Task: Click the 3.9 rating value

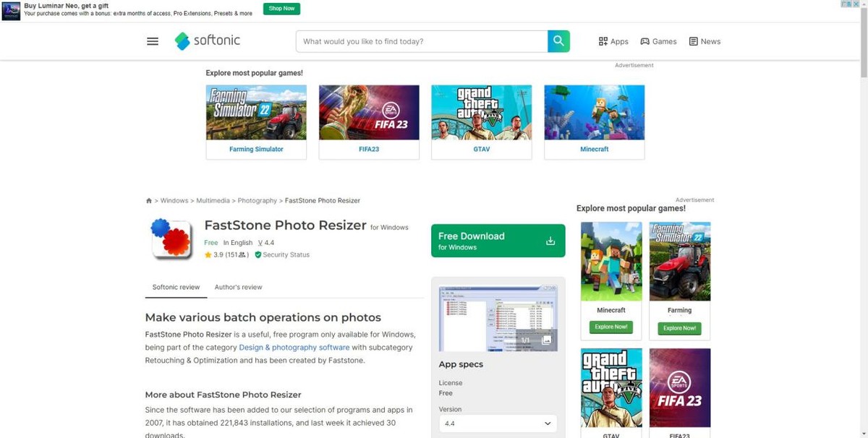Action: 218,255
